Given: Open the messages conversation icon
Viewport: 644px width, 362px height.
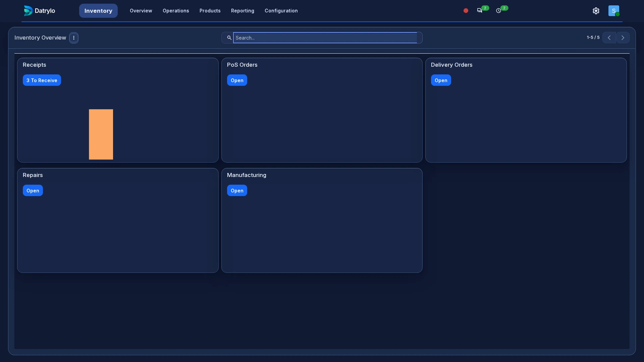Looking at the screenshot, I should (480, 11).
